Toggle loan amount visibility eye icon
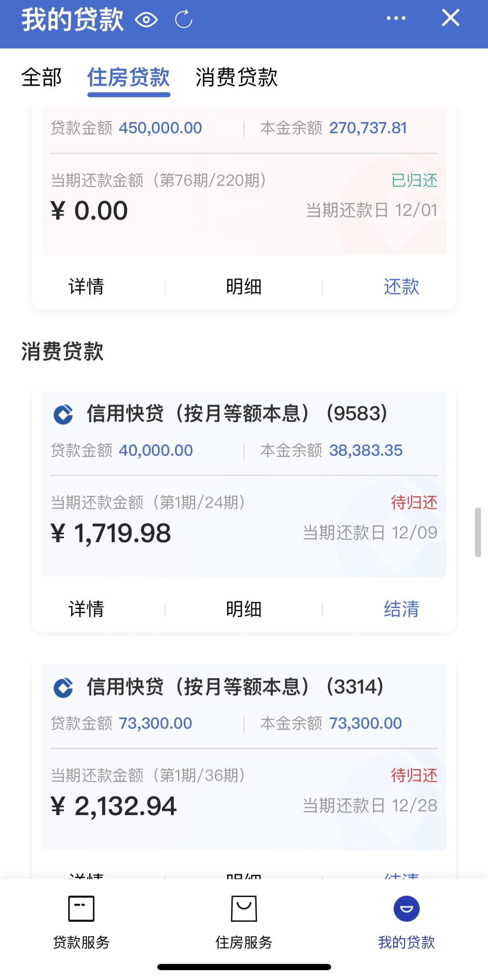Image resolution: width=488 pixels, height=980 pixels. click(146, 19)
